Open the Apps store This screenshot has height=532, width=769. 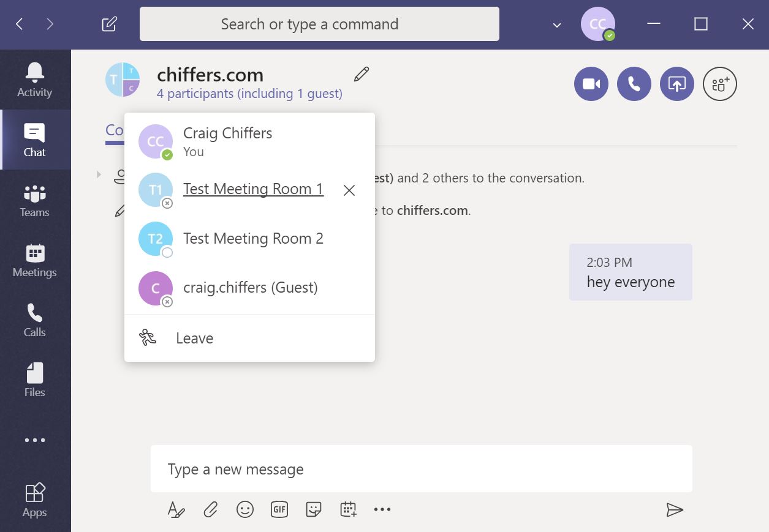(34, 500)
